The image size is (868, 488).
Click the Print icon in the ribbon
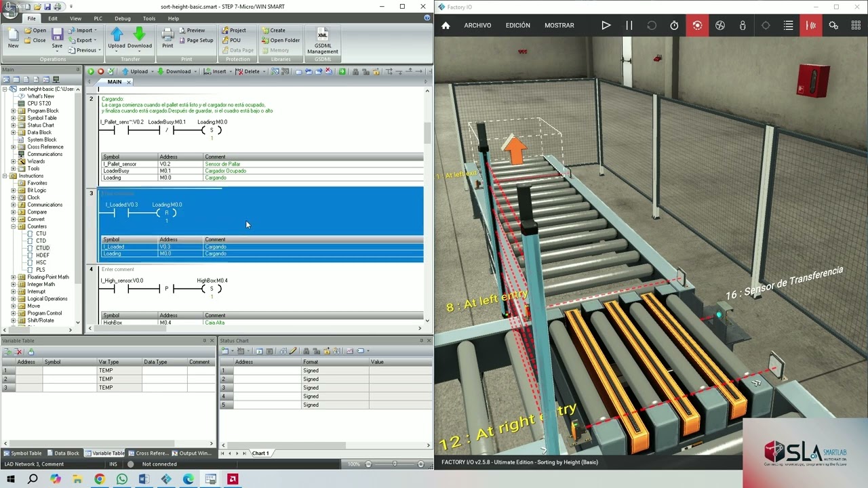(167, 38)
